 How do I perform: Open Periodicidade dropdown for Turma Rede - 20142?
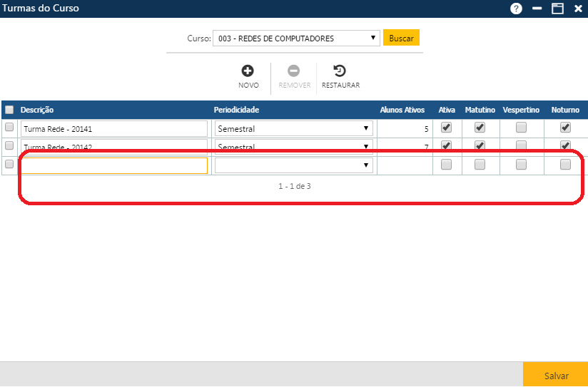[294, 147]
